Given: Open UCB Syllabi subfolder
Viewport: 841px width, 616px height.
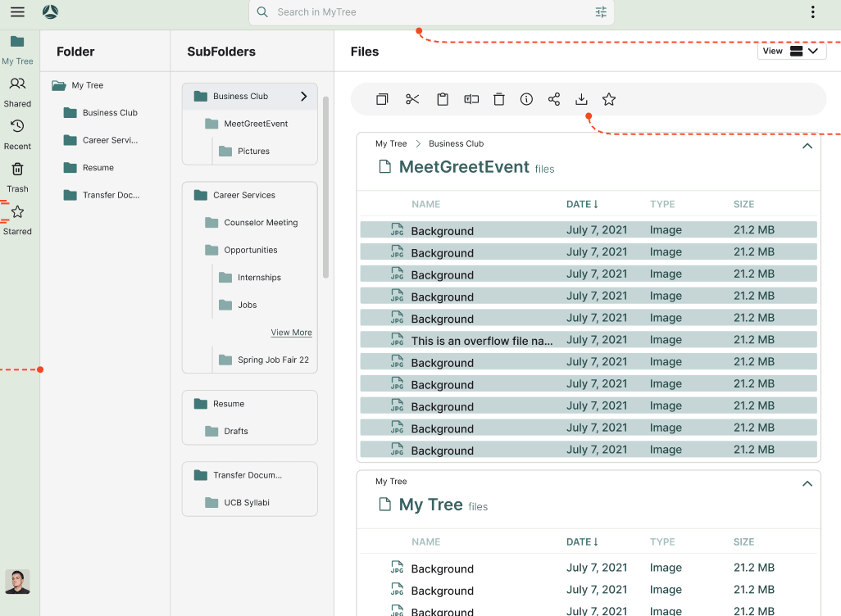Looking at the screenshot, I should click(x=237, y=503).
